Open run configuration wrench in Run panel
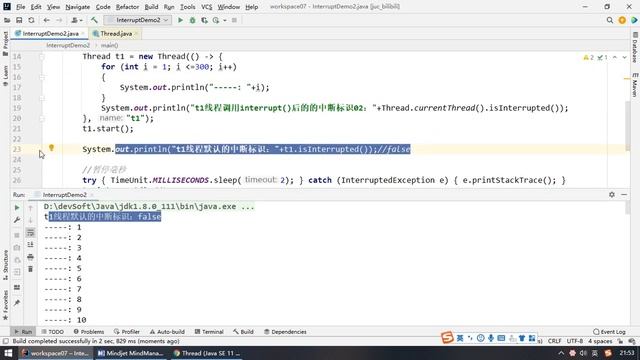Viewport: 640px width, 360px height. (17, 220)
